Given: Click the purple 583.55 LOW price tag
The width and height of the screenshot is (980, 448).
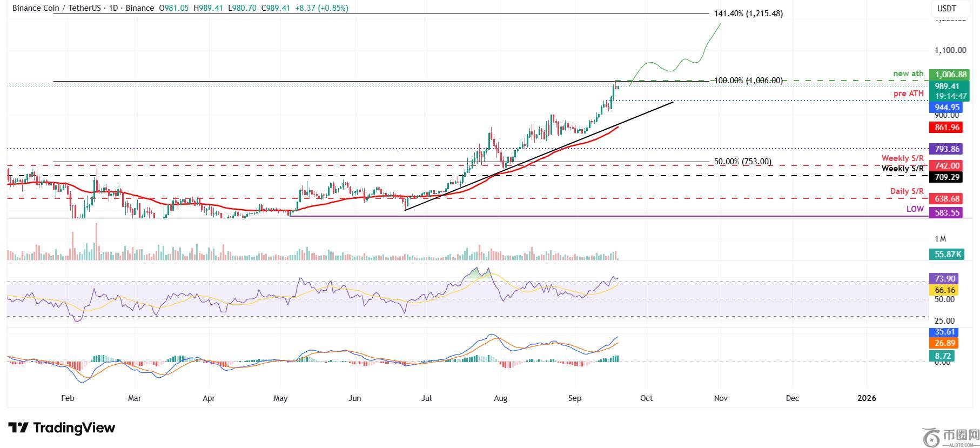Looking at the screenshot, I should coord(944,213).
